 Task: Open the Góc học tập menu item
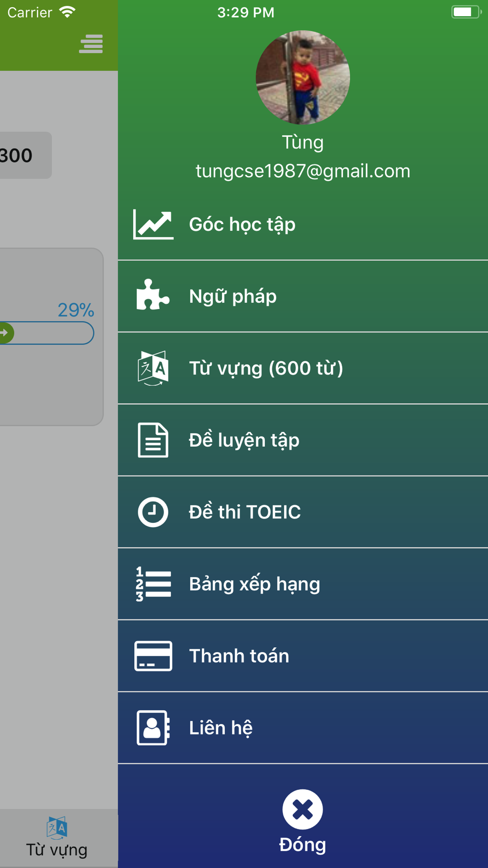click(x=303, y=225)
